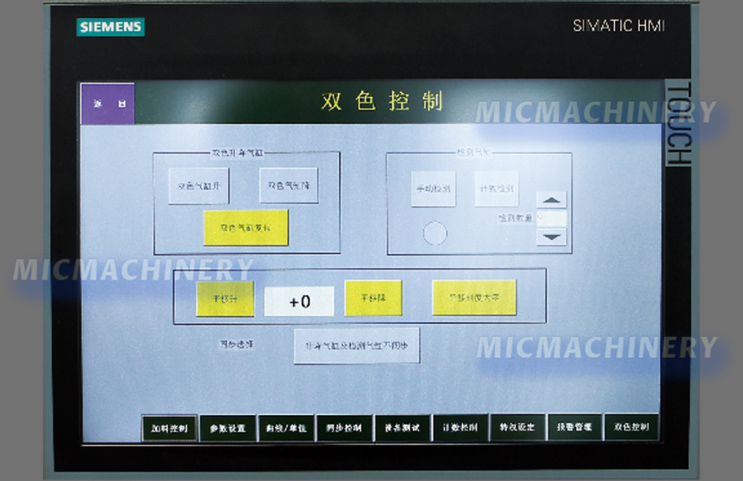Open the 参数设置 tab
743x481 pixels.
pyautogui.click(x=228, y=428)
